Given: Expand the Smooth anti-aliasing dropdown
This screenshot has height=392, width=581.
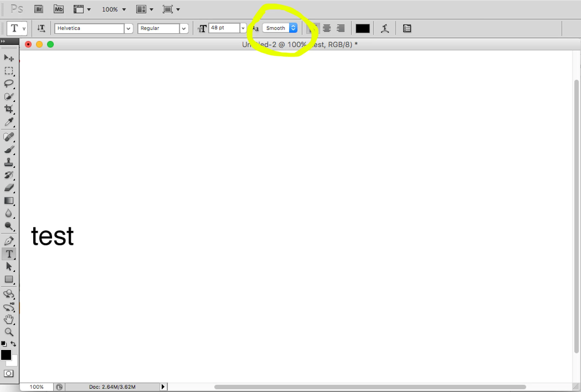Looking at the screenshot, I should pyautogui.click(x=293, y=28).
